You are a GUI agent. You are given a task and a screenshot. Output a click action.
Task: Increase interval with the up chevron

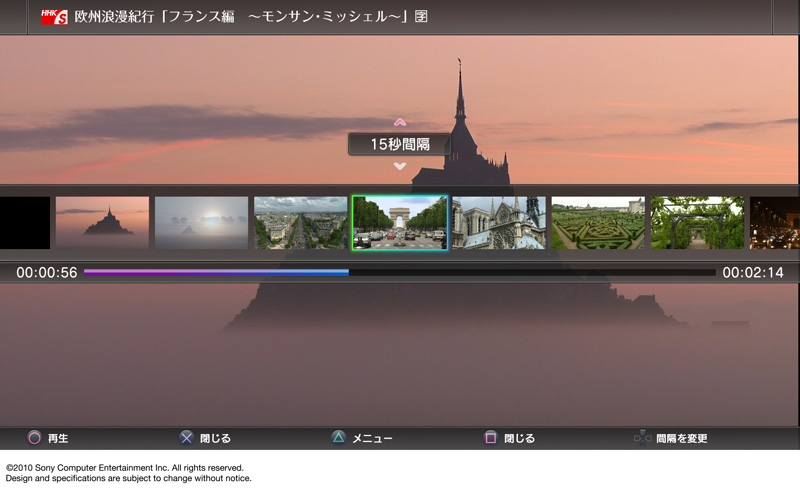tap(400, 123)
